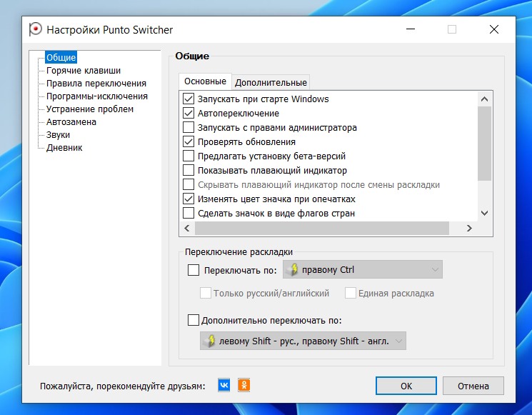Screen dimensions: 532x415
Task: Click the 'Отмена' button
Action: tap(473, 386)
